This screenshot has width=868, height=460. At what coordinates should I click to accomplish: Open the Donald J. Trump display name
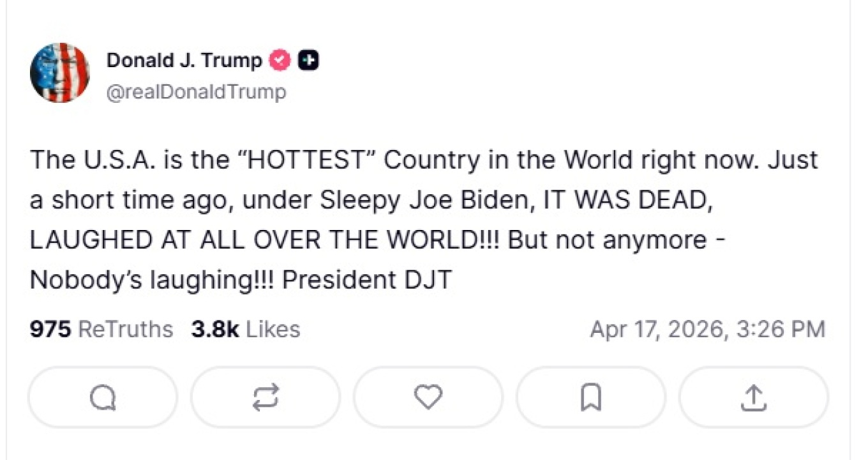[x=184, y=61]
